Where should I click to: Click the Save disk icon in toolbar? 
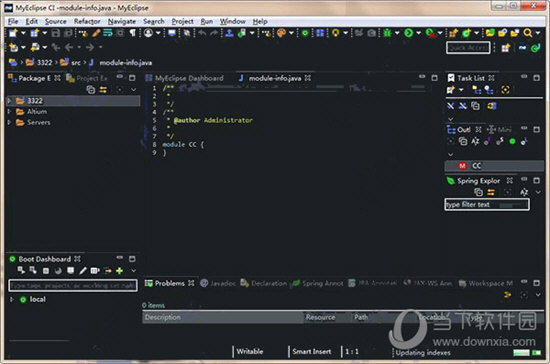55,33
